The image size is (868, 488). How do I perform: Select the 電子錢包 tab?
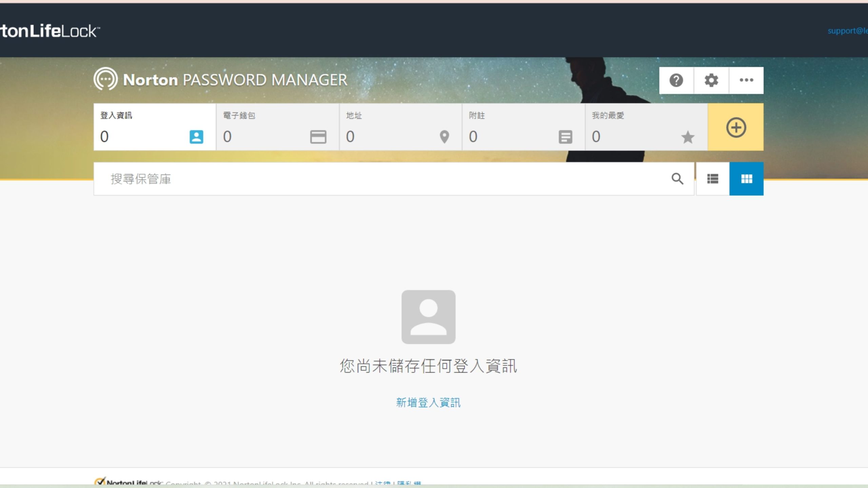click(278, 127)
